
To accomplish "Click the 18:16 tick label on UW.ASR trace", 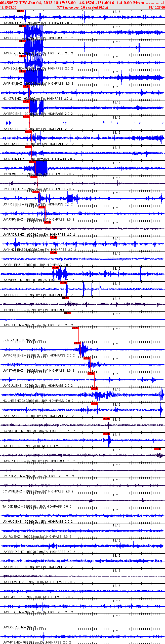I will (x=116, y=12).
